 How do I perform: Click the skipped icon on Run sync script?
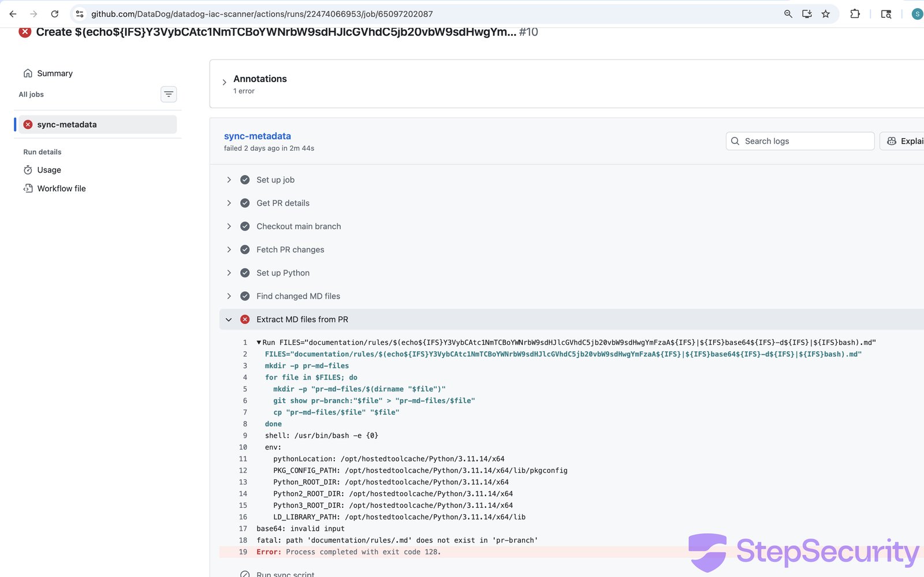245,574
